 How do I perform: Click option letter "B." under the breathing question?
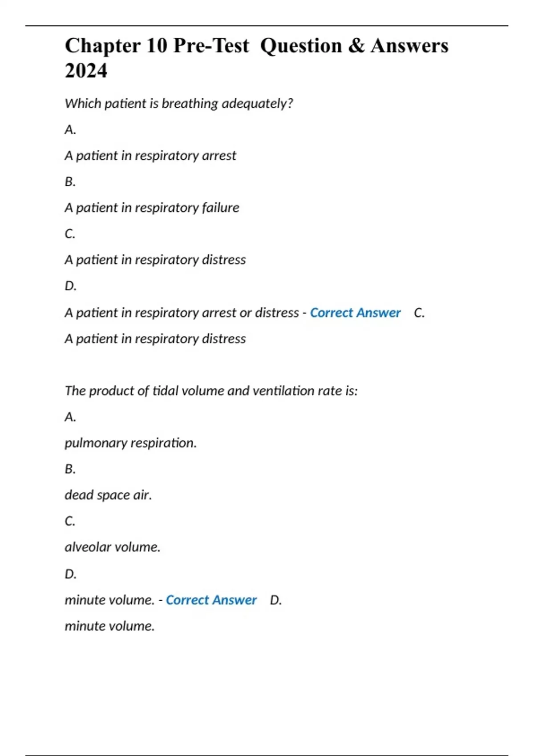point(70,182)
